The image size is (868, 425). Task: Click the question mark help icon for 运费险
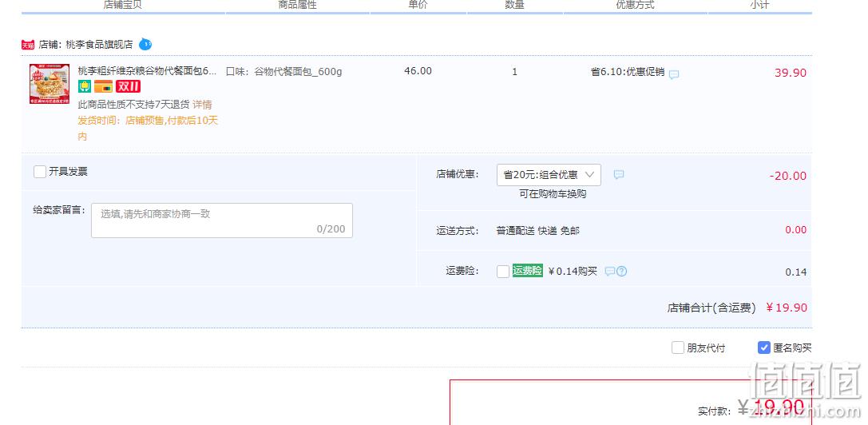pyautogui.click(x=622, y=272)
